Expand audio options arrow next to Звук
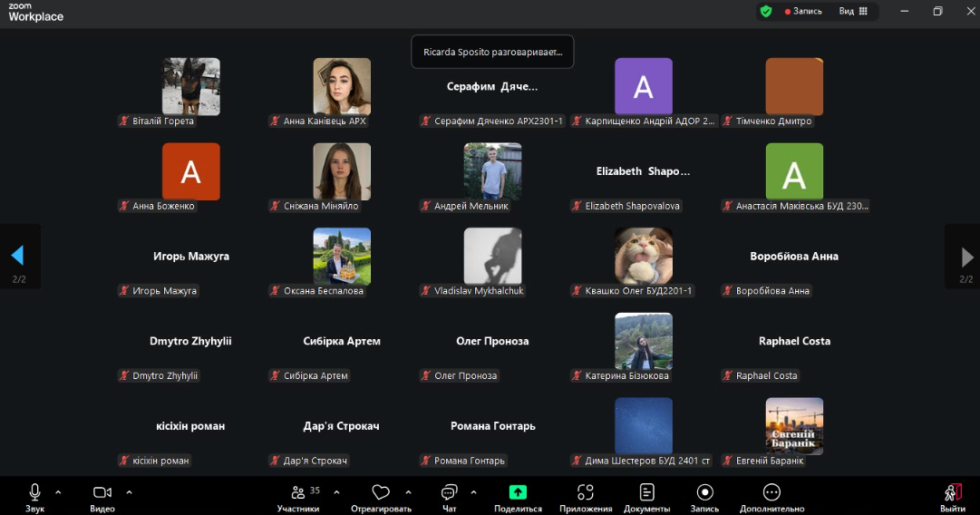The height and width of the screenshot is (515, 980). (x=58, y=492)
